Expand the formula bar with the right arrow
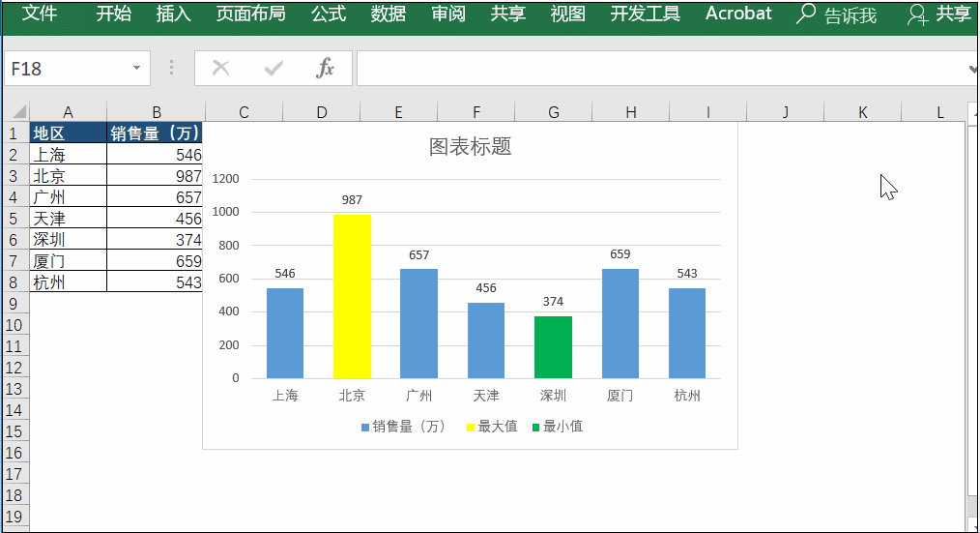Image resolution: width=980 pixels, height=533 pixels. coord(972,68)
